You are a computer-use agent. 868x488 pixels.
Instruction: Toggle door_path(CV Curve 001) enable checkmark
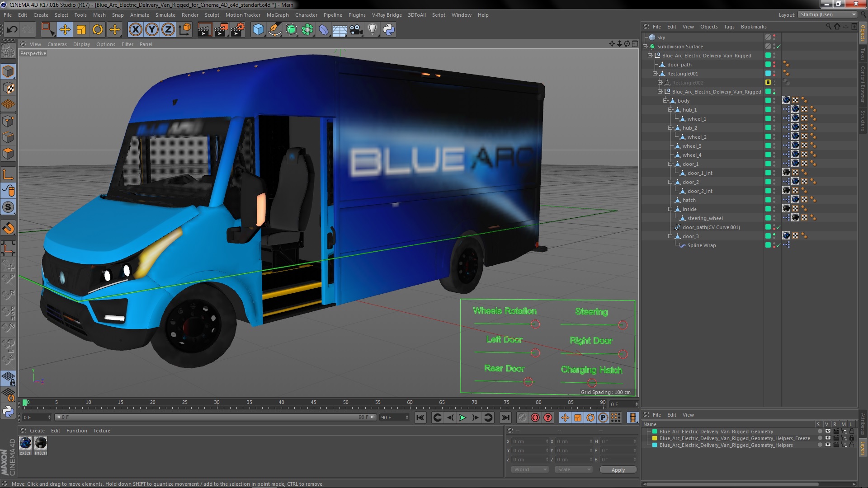[778, 227]
